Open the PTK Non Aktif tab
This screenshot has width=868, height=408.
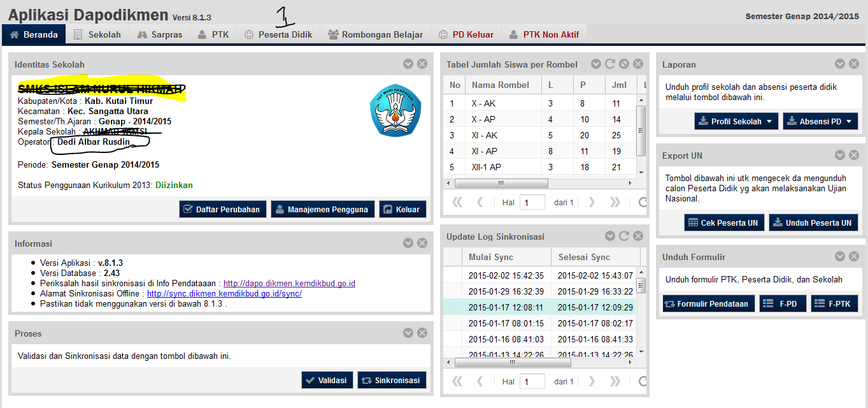(x=544, y=34)
